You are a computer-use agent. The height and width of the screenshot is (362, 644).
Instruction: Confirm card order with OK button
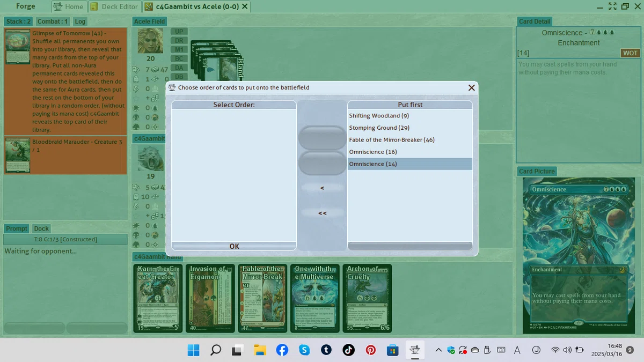tap(234, 246)
